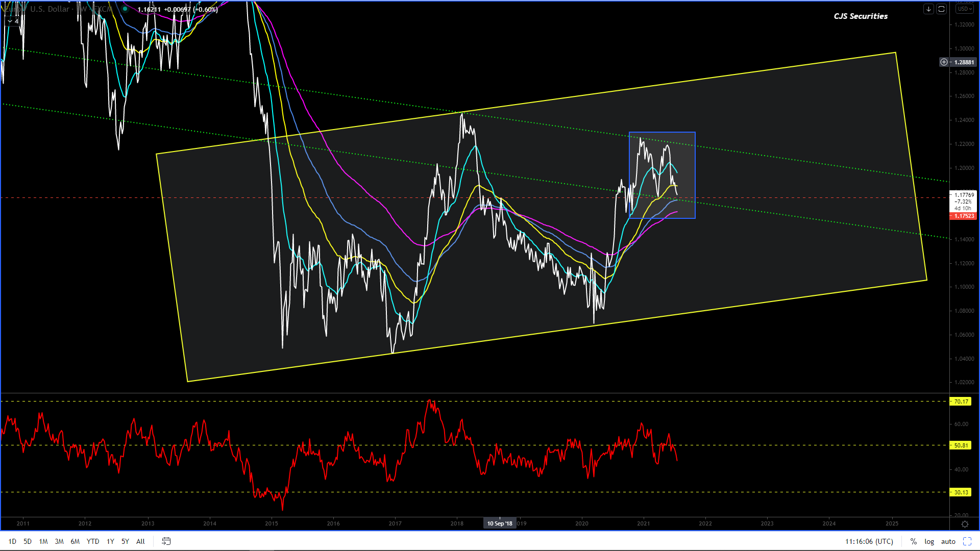Viewport: 980px width, 551px height.
Task: Click the red 1.17523 price label
Action: pos(963,216)
